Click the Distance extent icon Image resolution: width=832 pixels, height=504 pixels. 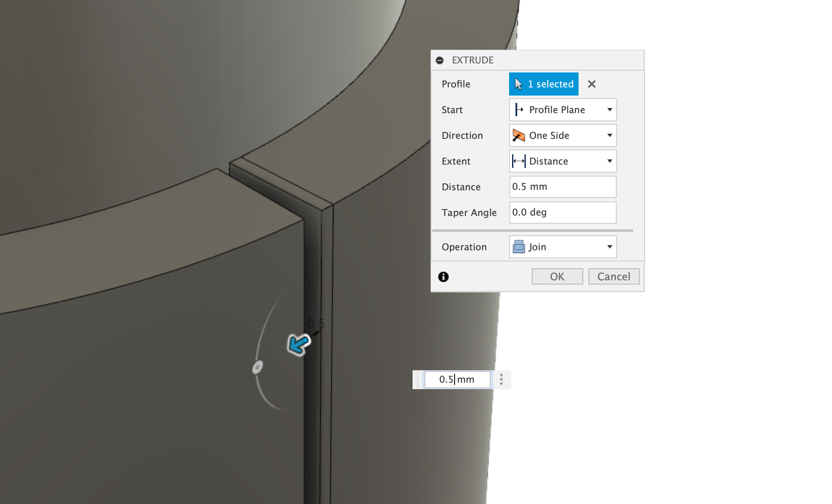coord(519,161)
